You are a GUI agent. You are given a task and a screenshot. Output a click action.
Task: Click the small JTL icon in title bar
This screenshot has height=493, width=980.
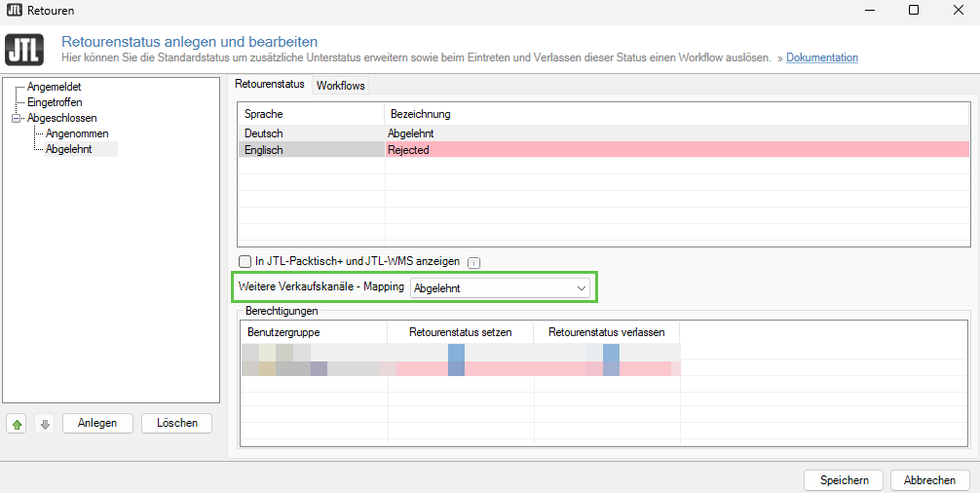point(15,10)
